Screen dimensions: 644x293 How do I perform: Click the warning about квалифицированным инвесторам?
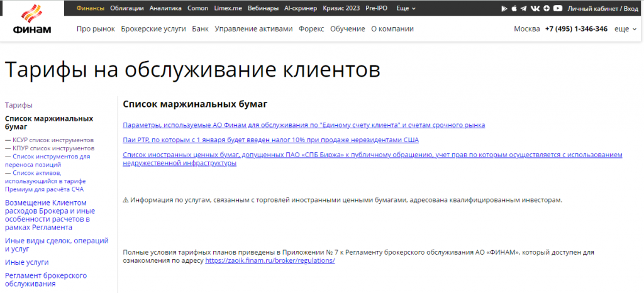click(x=343, y=200)
